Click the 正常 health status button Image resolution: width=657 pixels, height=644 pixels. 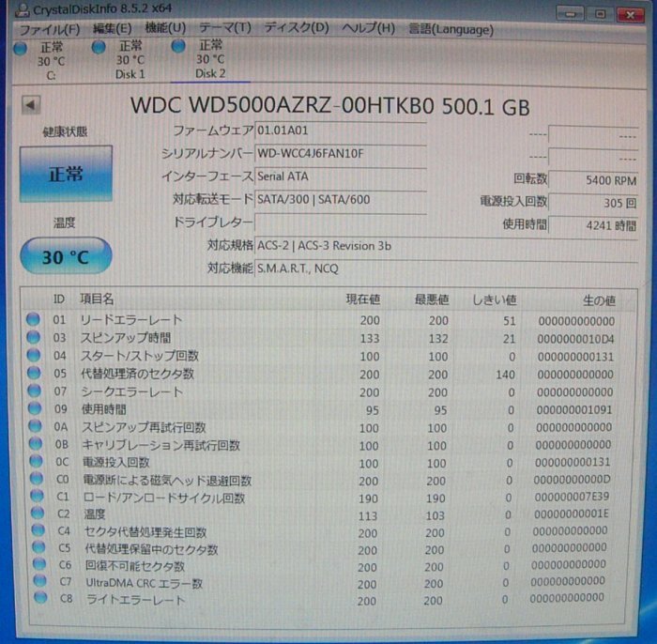pos(66,174)
